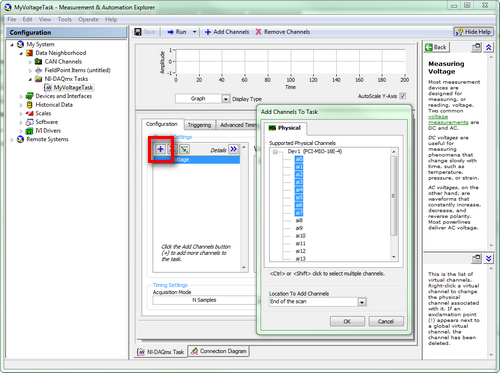
Task: Select the Scales icon
Action: coord(30,113)
